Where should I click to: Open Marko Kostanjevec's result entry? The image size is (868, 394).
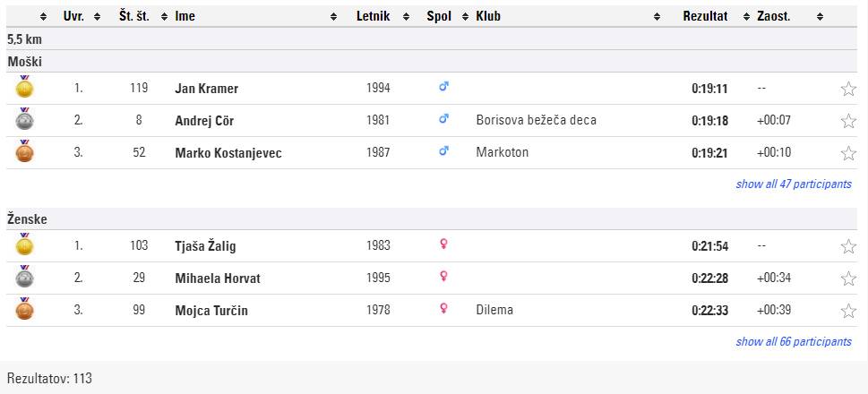pos(228,153)
